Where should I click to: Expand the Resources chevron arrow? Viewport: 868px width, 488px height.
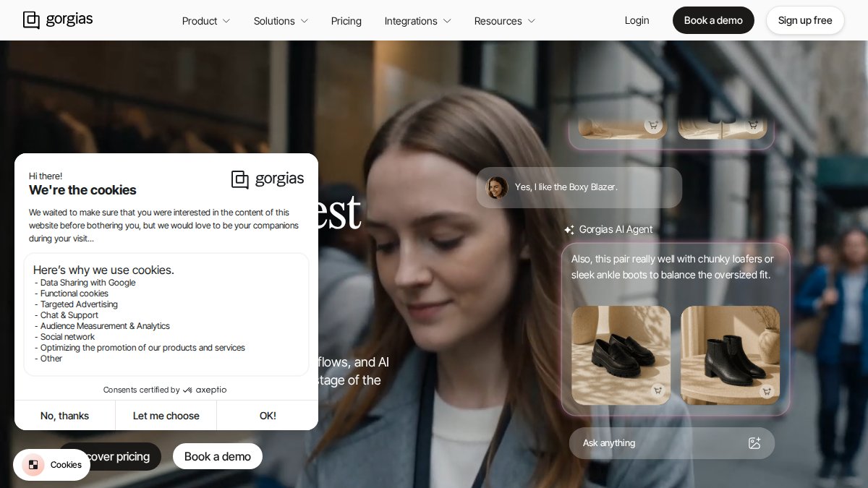(532, 21)
